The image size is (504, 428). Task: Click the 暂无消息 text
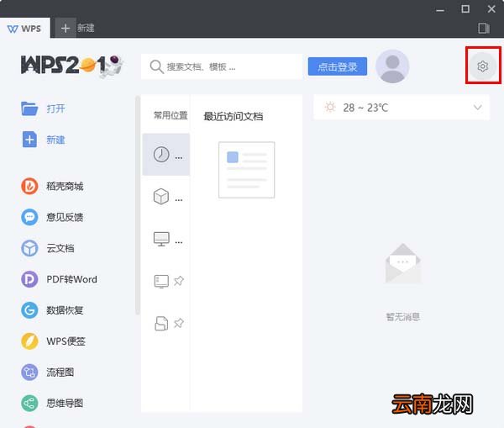point(402,317)
